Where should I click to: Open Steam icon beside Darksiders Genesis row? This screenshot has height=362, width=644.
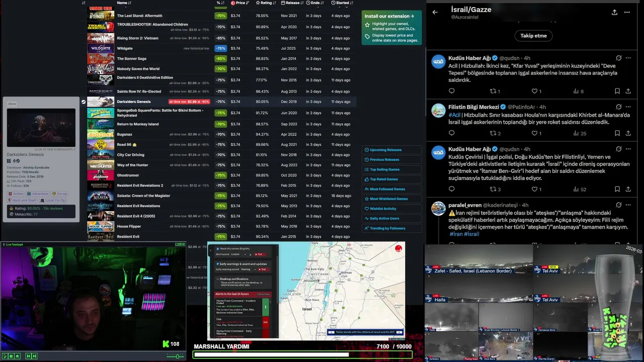point(83,102)
